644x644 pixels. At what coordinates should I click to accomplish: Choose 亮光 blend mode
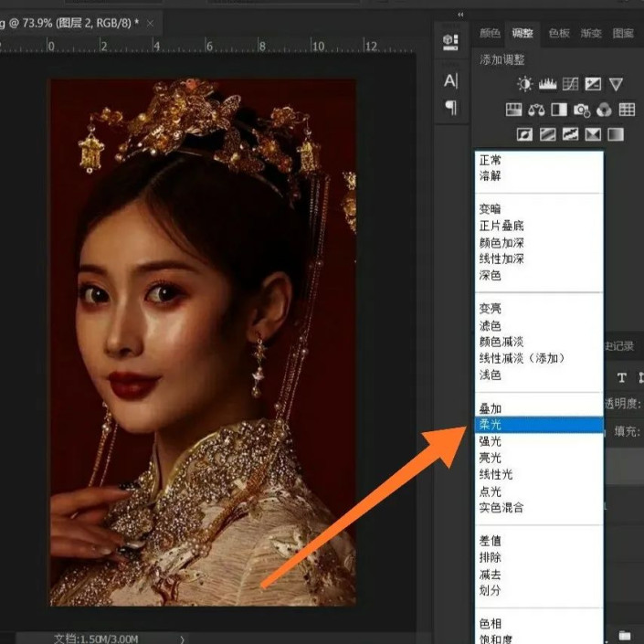pos(539,458)
